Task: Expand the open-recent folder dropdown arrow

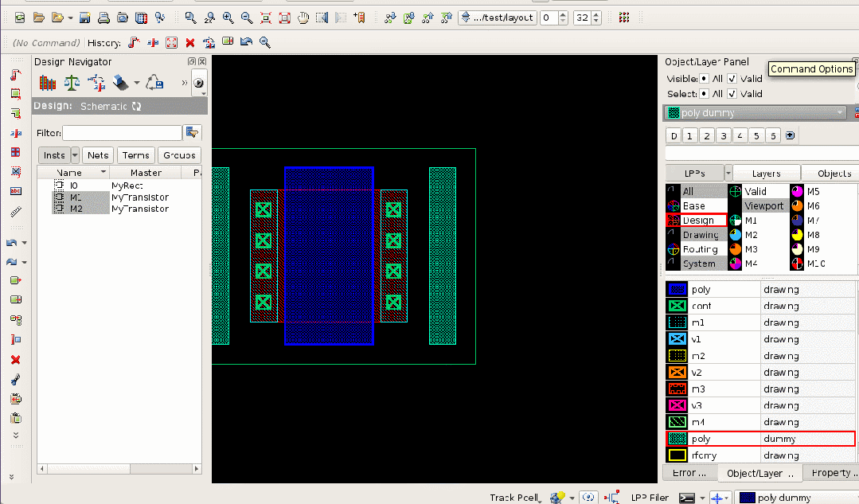Action: (71, 18)
